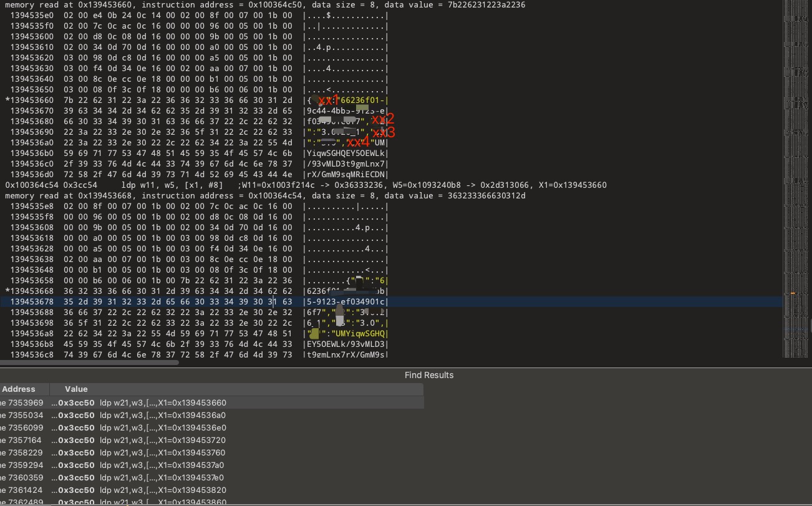
Task: Click hexdump row 1394536a0
Action: click(199, 143)
